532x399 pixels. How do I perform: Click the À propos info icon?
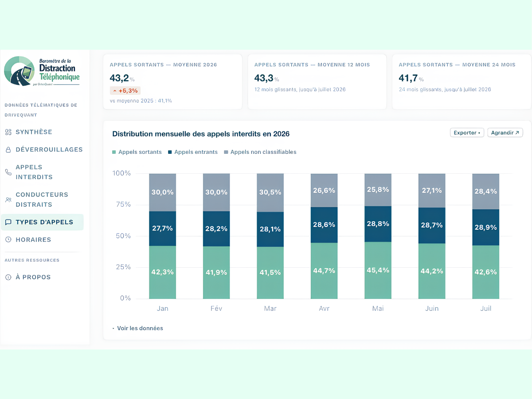point(8,277)
